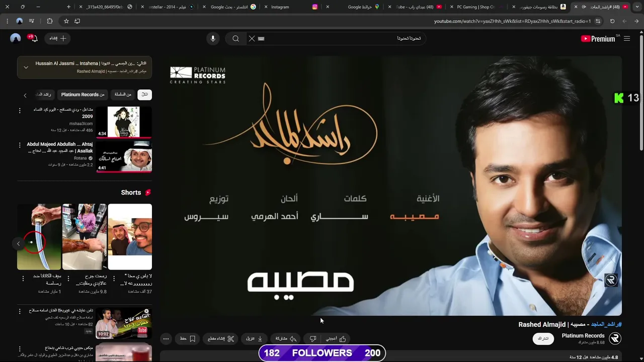
Task: Open the sword Short thumbnail
Action: [39, 237]
